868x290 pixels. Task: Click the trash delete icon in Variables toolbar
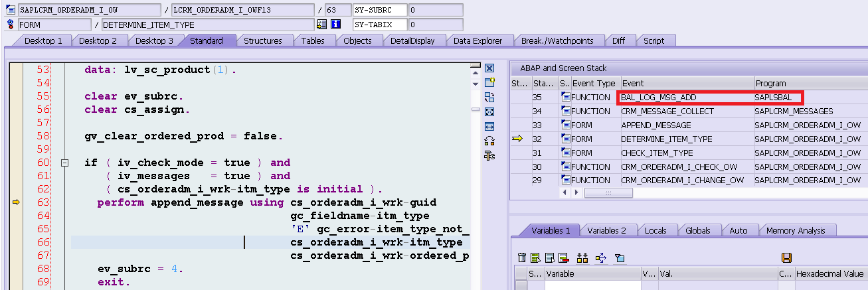click(x=522, y=257)
